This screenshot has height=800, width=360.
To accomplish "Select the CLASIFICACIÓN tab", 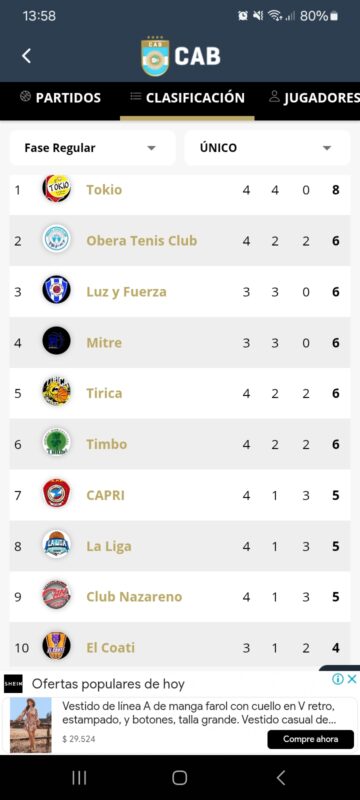I will (187, 97).
